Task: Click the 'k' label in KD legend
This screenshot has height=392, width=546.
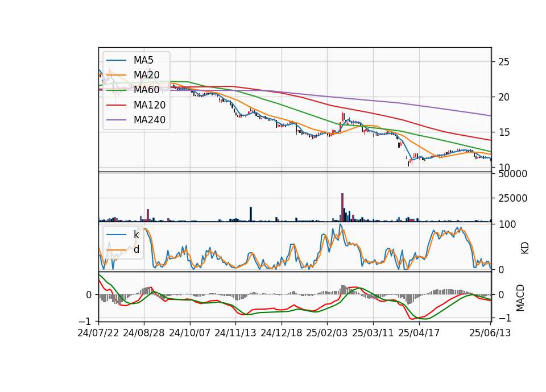Action: pos(136,235)
